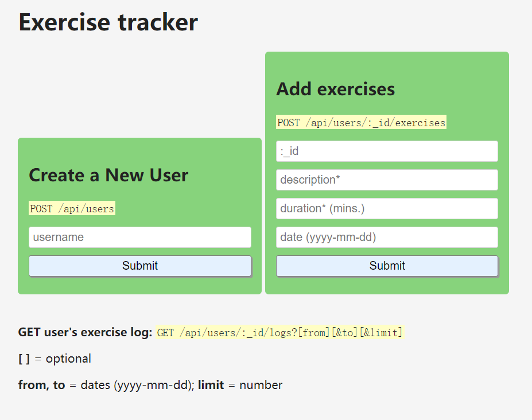Click the "dates (yyyy-mm-dd)" explanation text
This screenshot has height=420, width=532.
tap(137, 385)
